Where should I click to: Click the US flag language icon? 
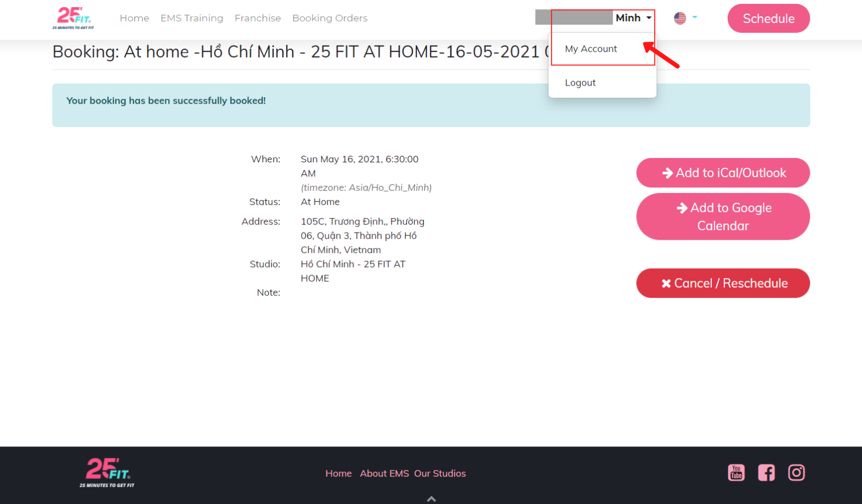click(680, 18)
